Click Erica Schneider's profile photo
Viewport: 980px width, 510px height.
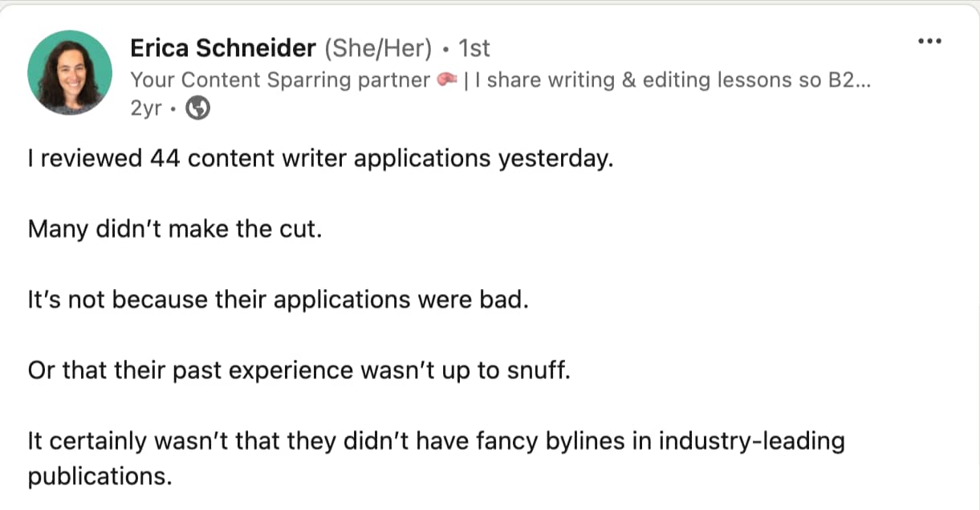click(x=70, y=73)
